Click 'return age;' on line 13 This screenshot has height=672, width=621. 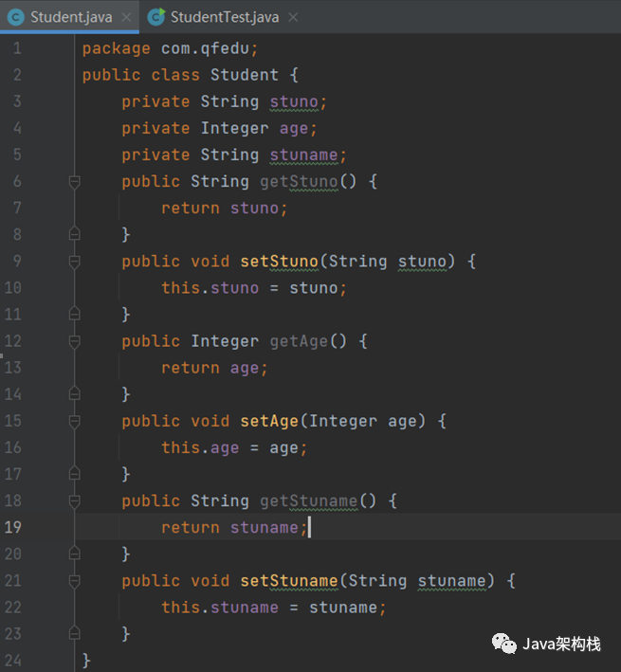point(214,368)
